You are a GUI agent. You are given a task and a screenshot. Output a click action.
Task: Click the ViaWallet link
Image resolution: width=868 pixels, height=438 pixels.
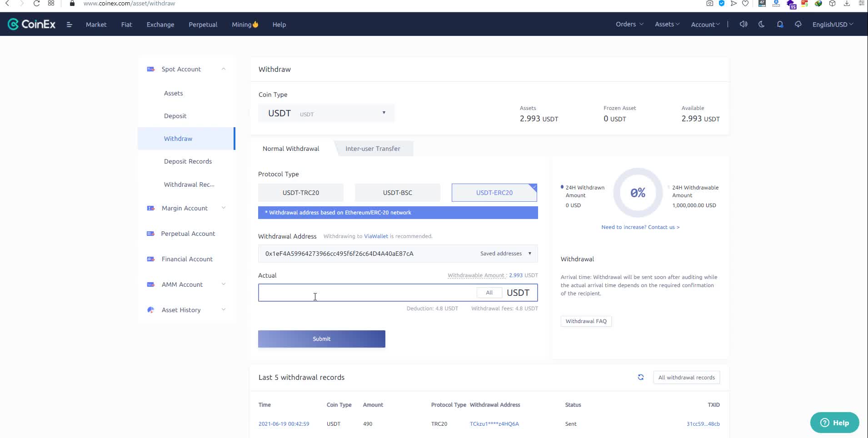[x=376, y=236]
